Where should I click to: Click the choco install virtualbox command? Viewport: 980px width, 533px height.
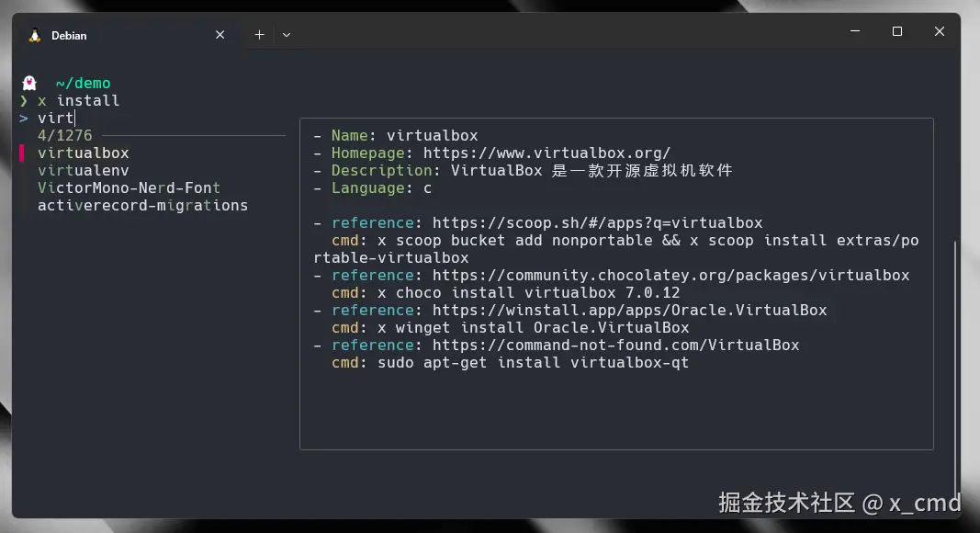click(x=529, y=293)
